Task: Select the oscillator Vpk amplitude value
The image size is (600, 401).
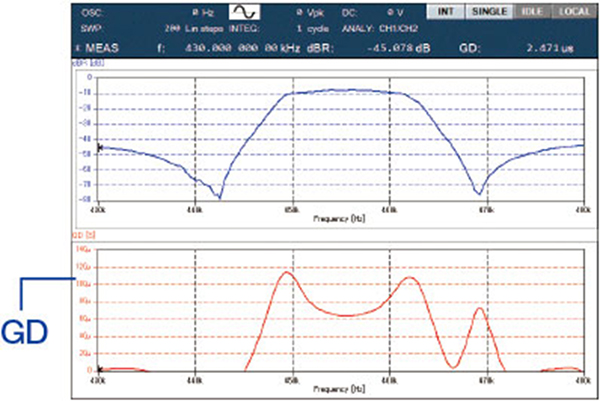Action: point(310,13)
